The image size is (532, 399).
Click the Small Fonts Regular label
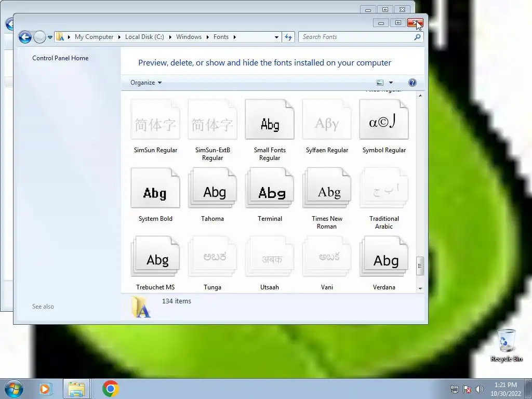tap(270, 154)
